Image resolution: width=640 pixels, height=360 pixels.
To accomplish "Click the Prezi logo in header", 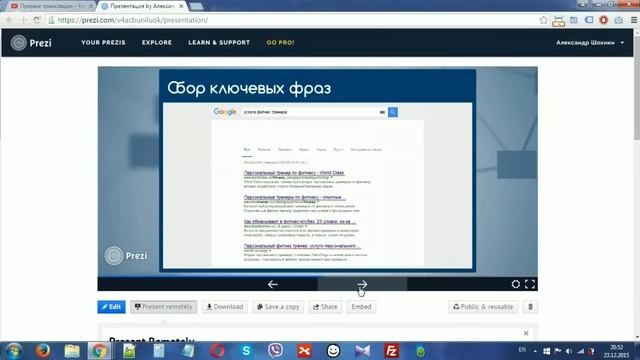I will [x=31, y=42].
